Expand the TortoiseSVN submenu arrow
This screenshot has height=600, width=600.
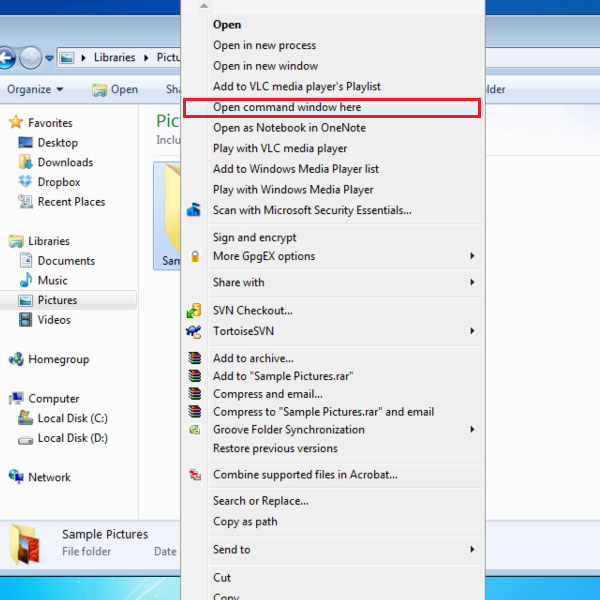click(x=473, y=331)
